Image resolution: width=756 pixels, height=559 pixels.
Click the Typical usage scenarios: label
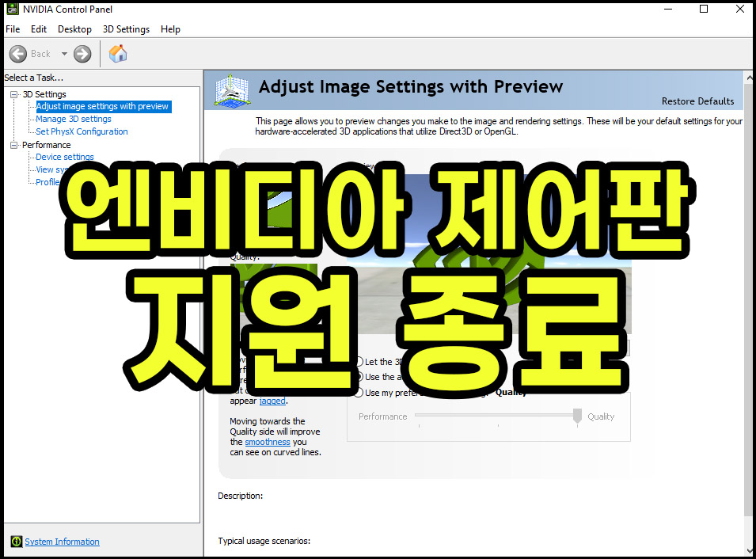point(264,541)
